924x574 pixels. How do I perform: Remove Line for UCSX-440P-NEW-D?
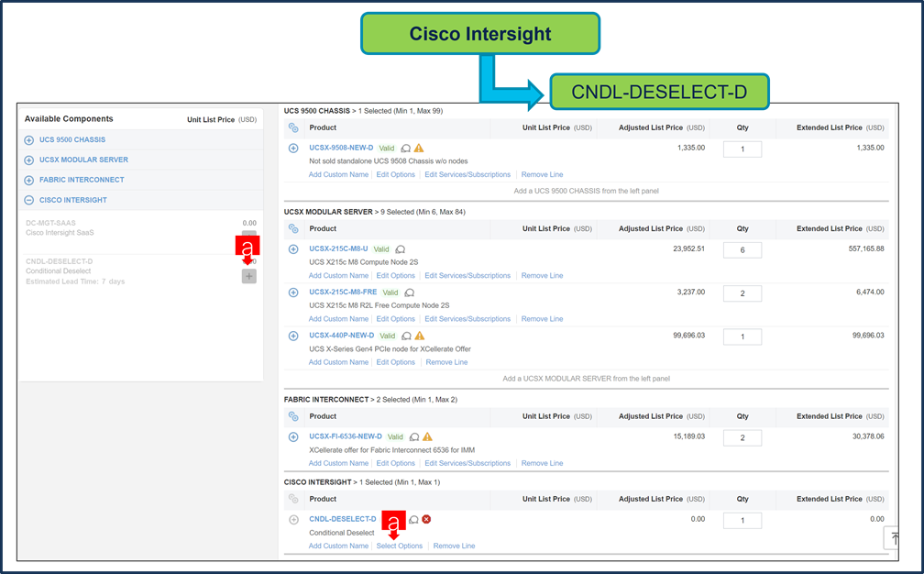tap(446, 362)
